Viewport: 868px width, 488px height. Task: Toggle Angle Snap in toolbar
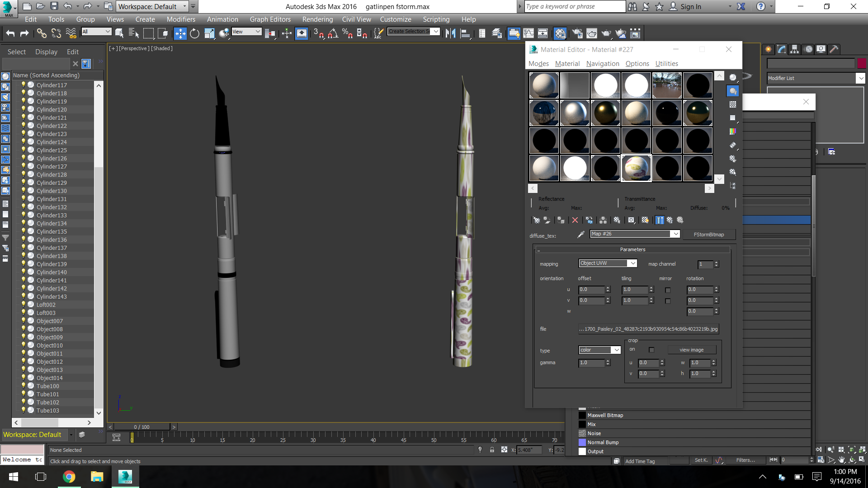(x=333, y=33)
